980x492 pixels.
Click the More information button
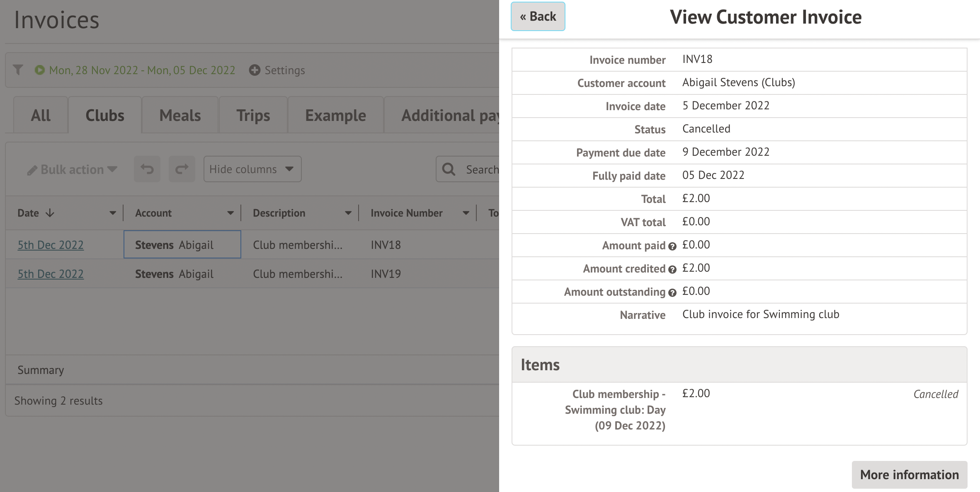pyautogui.click(x=909, y=475)
